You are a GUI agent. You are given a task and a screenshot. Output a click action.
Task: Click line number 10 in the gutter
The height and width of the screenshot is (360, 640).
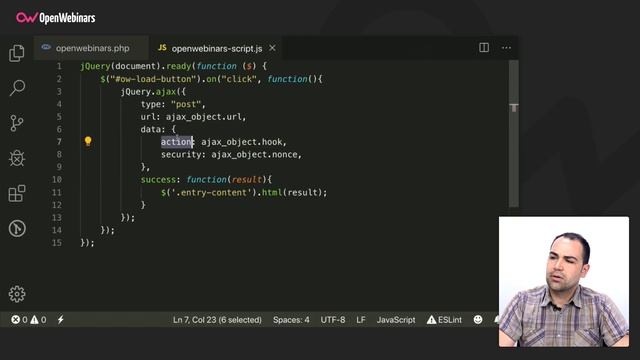tap(57, 180)
